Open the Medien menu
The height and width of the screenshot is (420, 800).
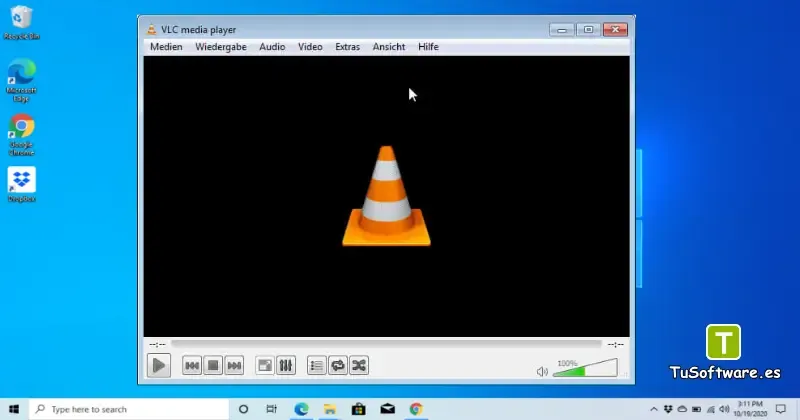pyautogui.click(x=166, y=47)
